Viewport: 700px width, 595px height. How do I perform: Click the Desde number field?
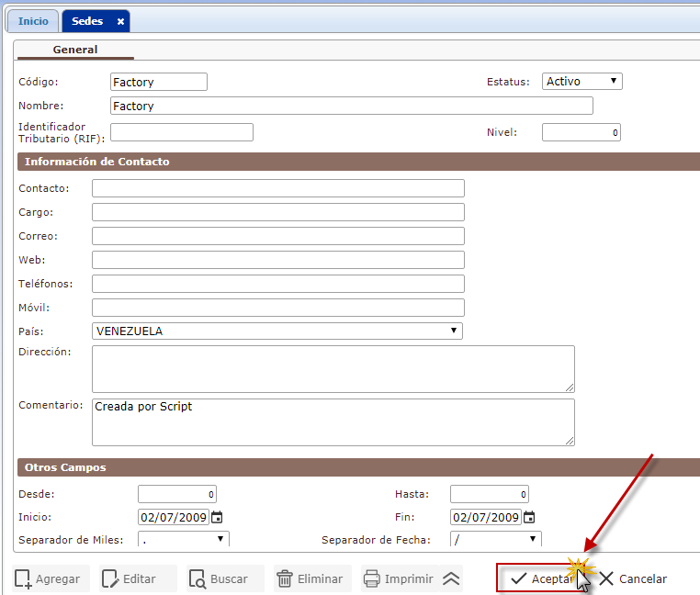pyautogui.click(x=177, y=494)
